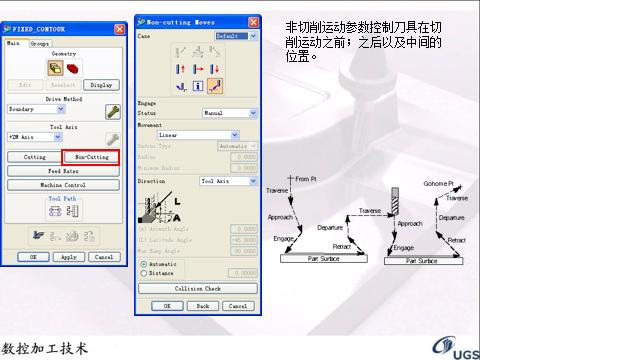
Task: Click Back in Non-cutting Moves dialog
Action: (x=202, y=306)
